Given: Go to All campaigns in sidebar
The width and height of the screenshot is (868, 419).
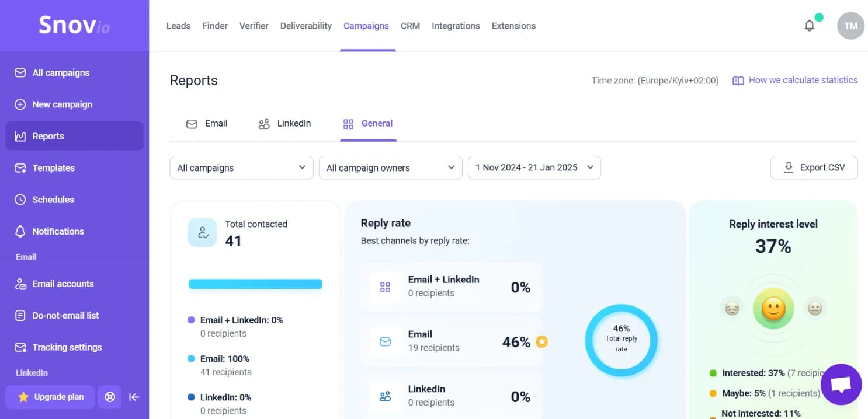Looking at the screenshot, I should 74,73.
